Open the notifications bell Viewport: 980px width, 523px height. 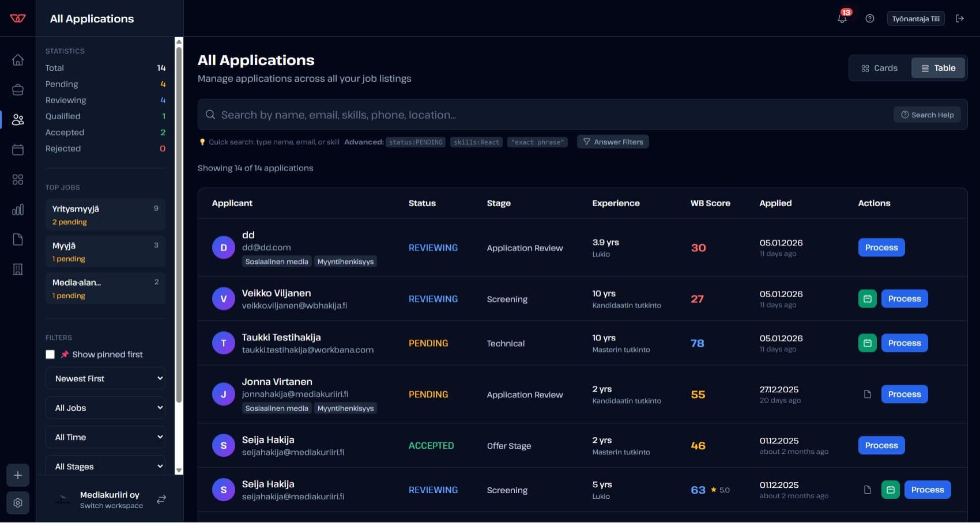[842, 18]
